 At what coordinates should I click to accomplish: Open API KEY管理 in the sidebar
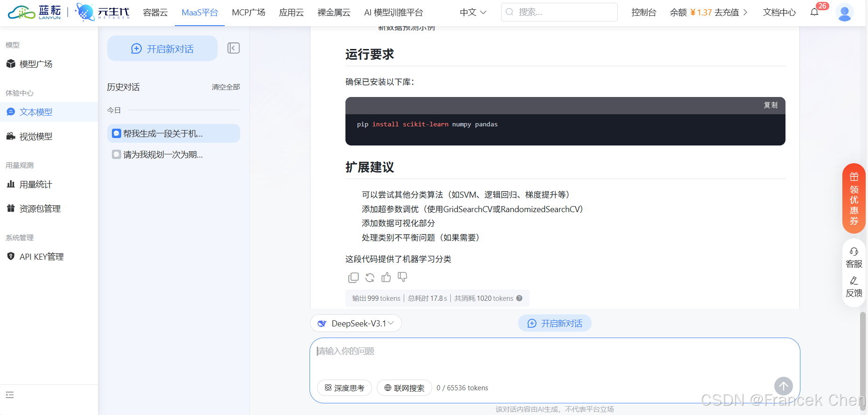[x=49, y=256]
